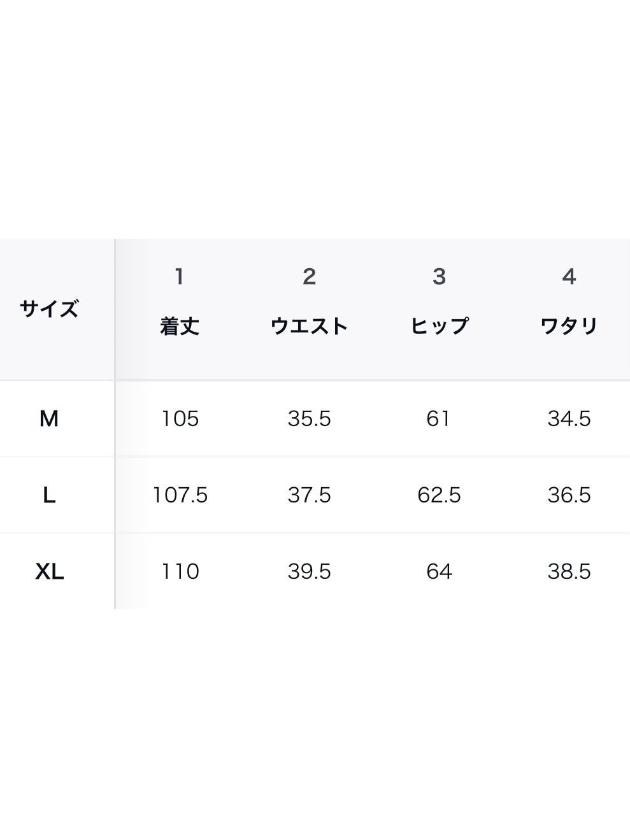Select the 35.5 waist value
The width and height of the screenshot is (630, 840).
[309, 418]
